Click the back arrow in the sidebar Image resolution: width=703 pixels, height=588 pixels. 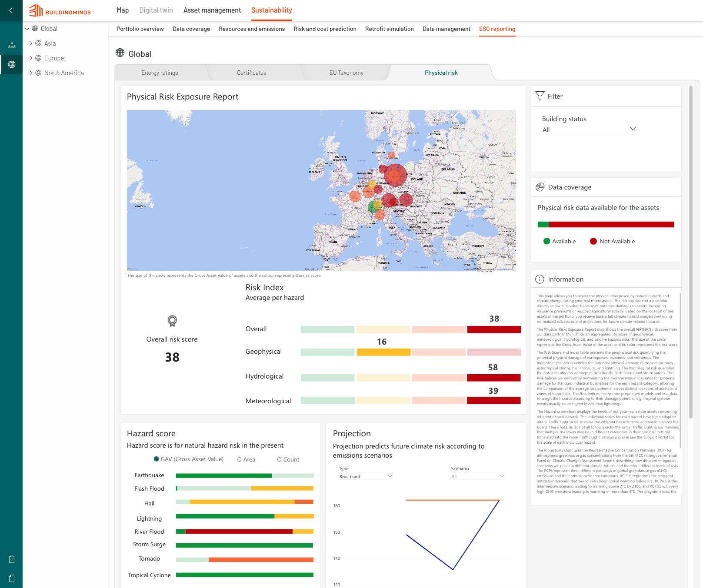[11, 10]
